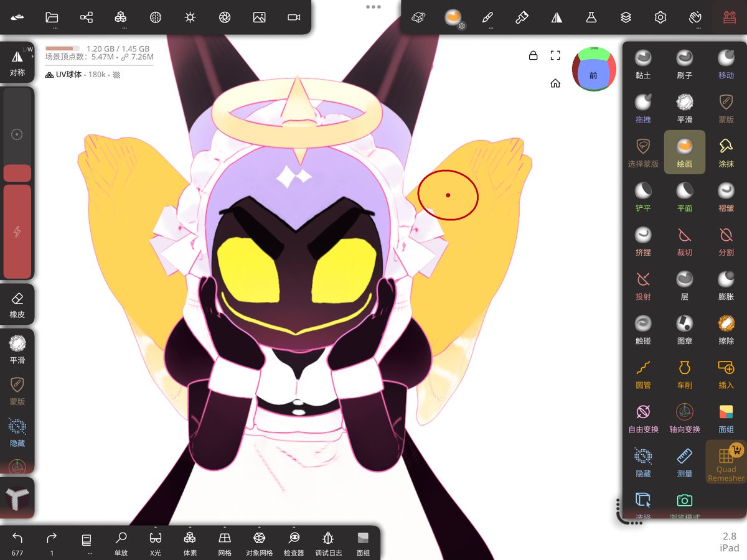
Task: Select the 膨胀 inflate tool
Action: point(726,285)
